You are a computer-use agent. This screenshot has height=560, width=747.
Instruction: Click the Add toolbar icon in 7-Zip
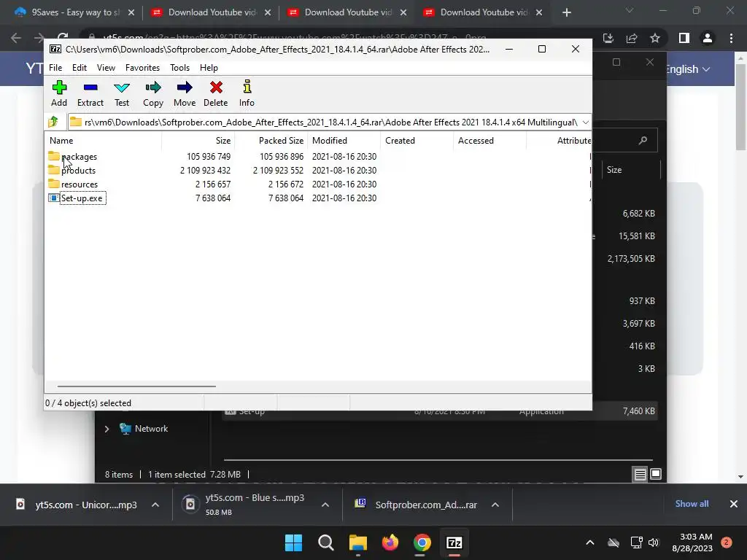(59, 87)
